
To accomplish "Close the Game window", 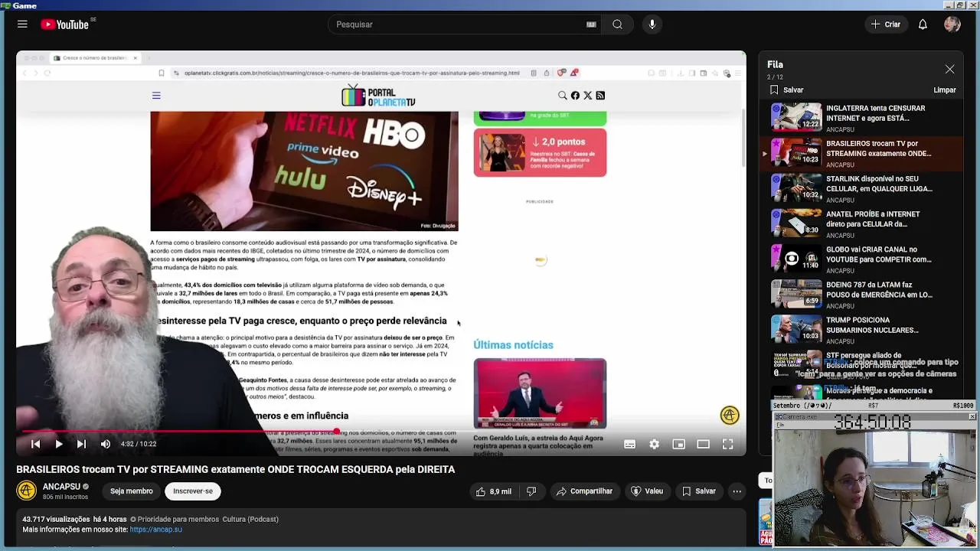I will coord(973,5).
